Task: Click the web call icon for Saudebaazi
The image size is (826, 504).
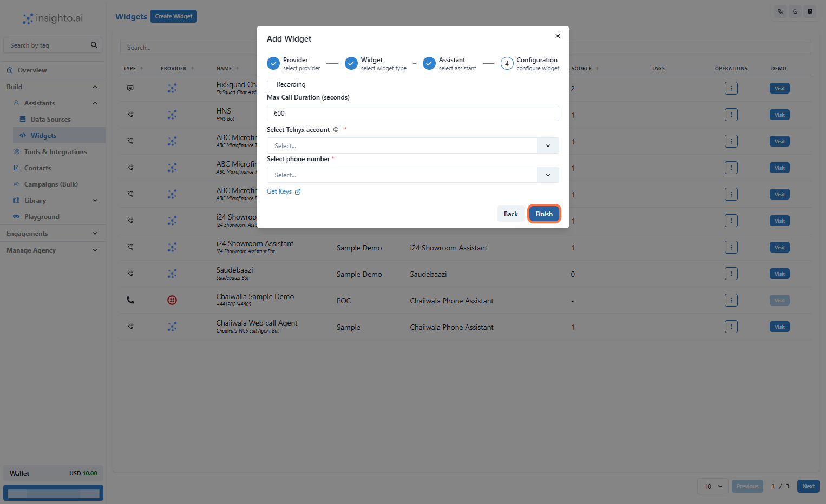Action: click(130, 274)
